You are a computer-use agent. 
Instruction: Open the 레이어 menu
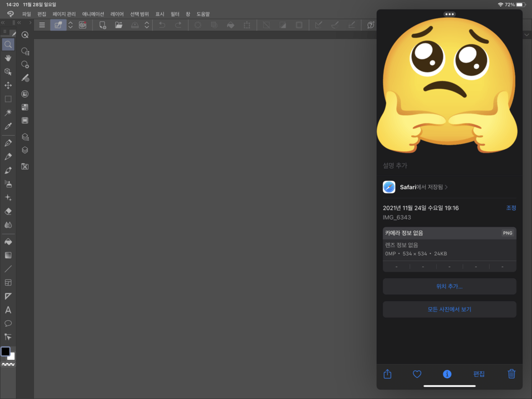point(117,14)
